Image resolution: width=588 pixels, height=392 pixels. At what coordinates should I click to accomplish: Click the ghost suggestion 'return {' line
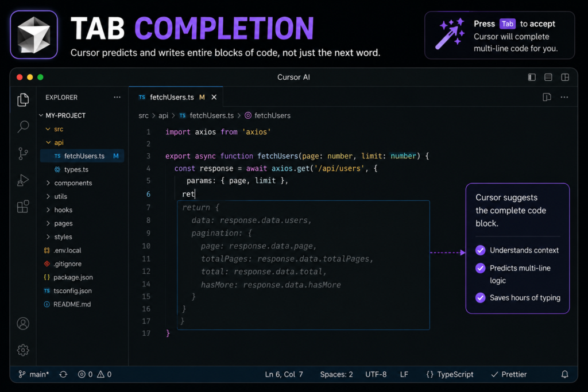[x=200, y=207]
